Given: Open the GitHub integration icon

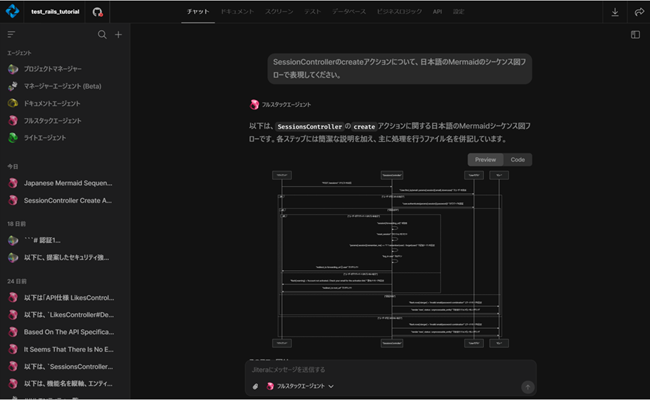Looking at the screenshot, I should (97, 12).
